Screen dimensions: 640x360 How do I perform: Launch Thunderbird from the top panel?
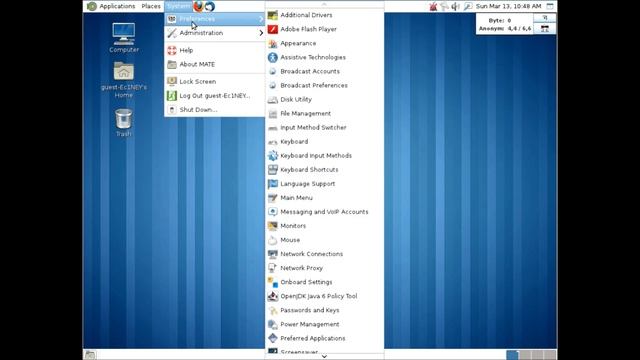click(210, 6)
